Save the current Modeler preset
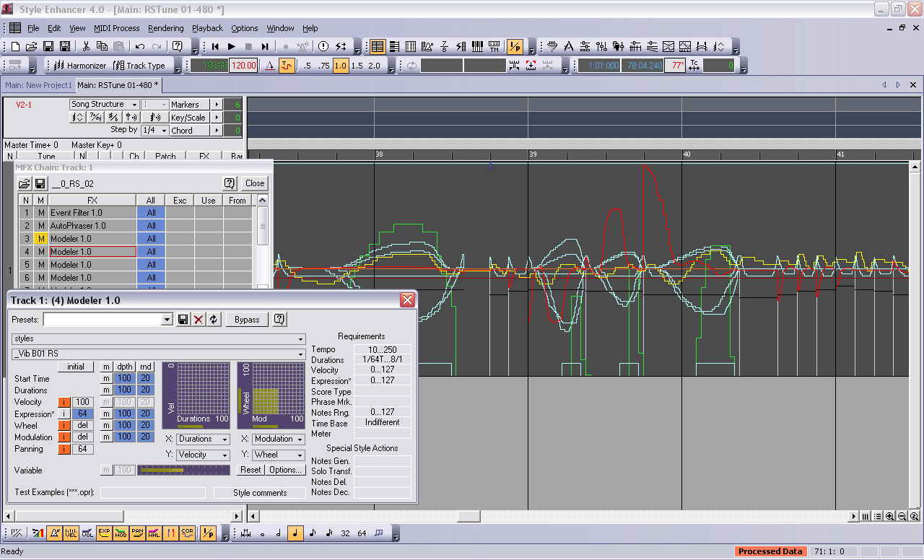This screenshot has height=560, width=924. tap(183, 320)
